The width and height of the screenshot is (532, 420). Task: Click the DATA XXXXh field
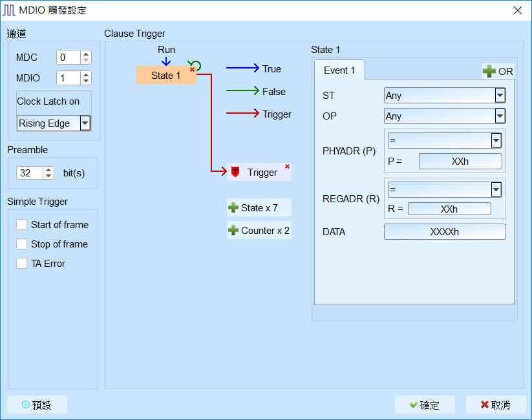point(445,232)
